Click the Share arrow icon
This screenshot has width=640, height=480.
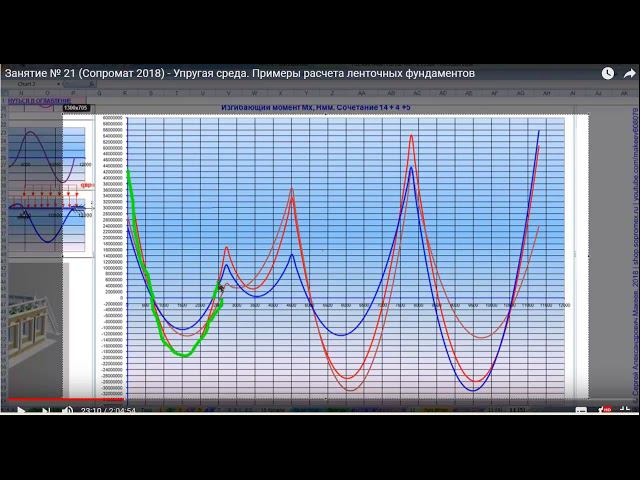coord(629,73)
